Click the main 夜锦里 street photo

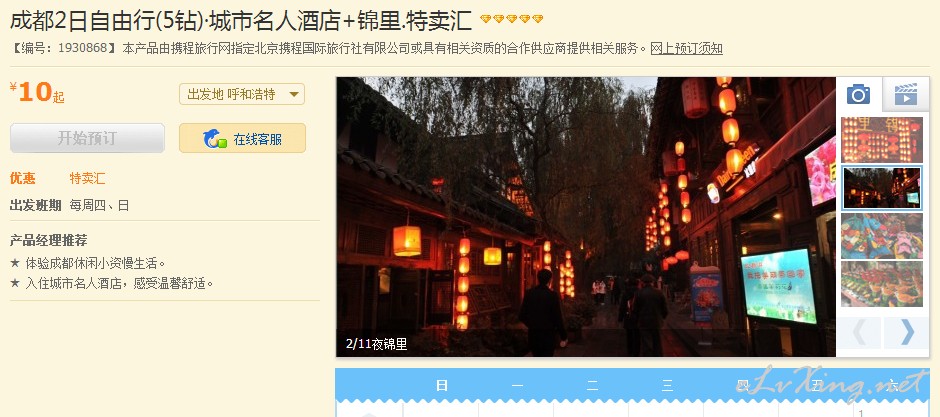click(586, 217)
